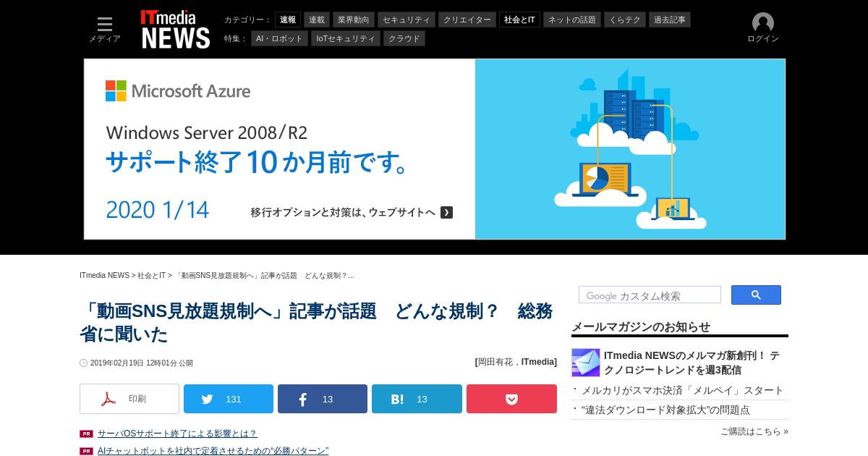Screen dimensions: 868x456
Task: Click the Facebook share button showing 13
Action: click(x=323, y=399)
